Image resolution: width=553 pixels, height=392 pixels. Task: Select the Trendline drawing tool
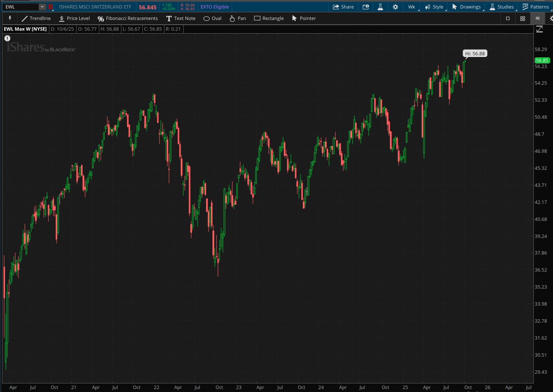point(36,18)
